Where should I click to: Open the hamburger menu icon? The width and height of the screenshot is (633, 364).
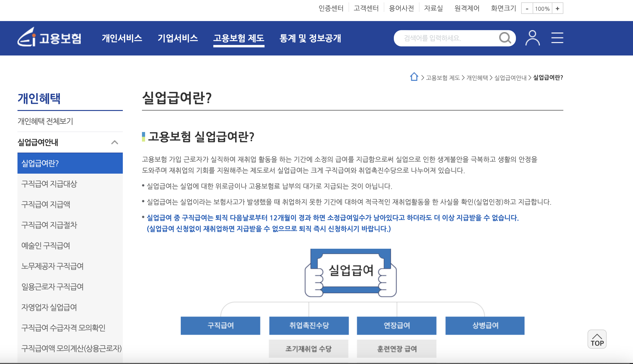pos(557,38)
